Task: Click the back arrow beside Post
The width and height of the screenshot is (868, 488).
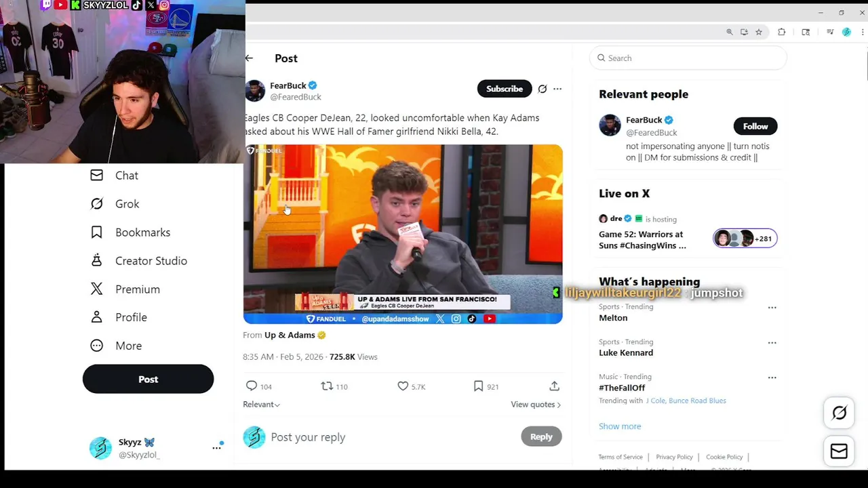Action: tap(249, 58)
